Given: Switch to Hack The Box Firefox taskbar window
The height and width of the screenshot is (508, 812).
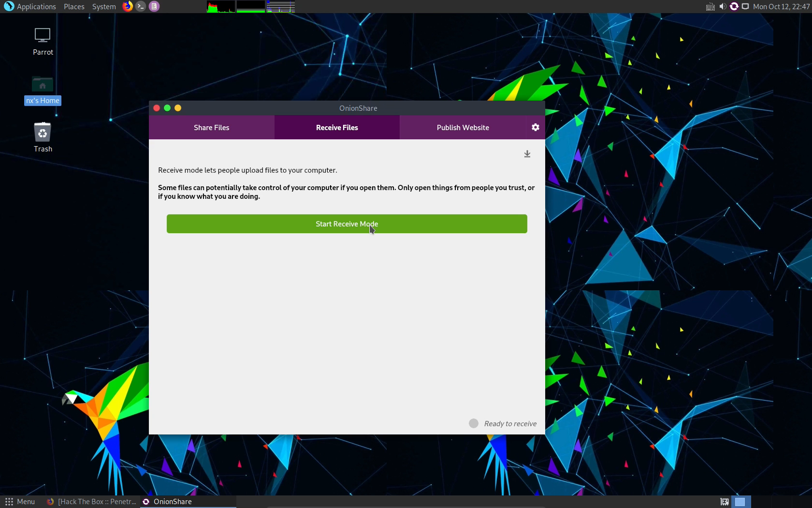Looking at the screenshot, I should tap(91, 502).
